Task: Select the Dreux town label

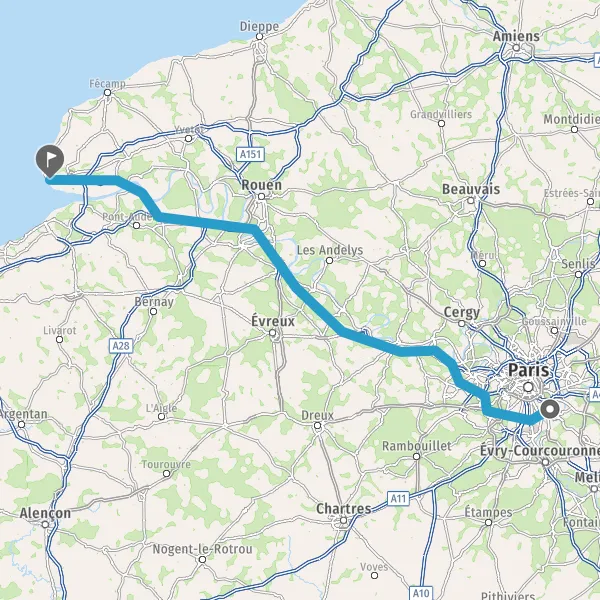Action: pyautogui.click(x=317, y=415)
